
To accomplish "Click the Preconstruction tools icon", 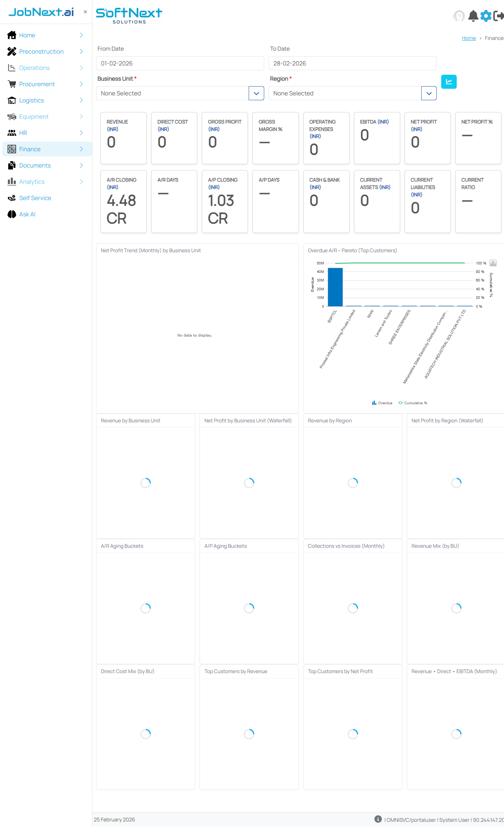I will pos(12,51).
